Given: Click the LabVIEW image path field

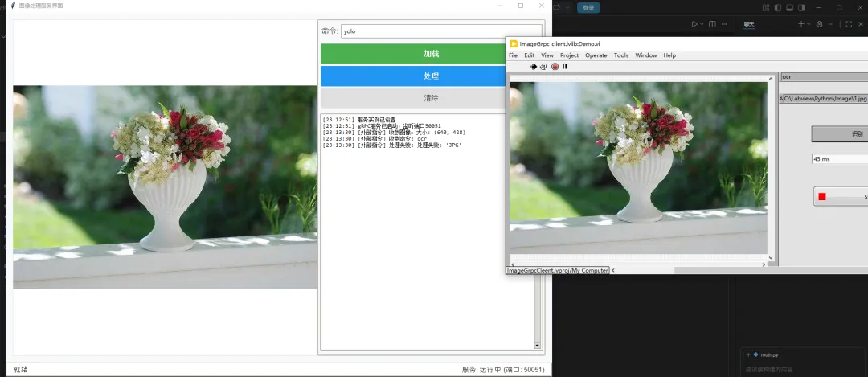Looking at the screenshot, I should pyautogui.click(x=825, y=98).
